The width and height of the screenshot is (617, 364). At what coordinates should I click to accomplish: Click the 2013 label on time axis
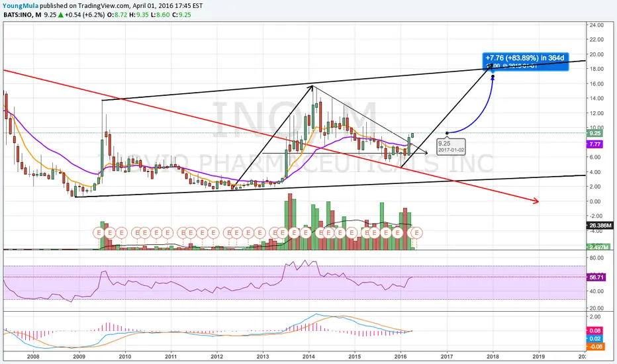click(263, 357)
